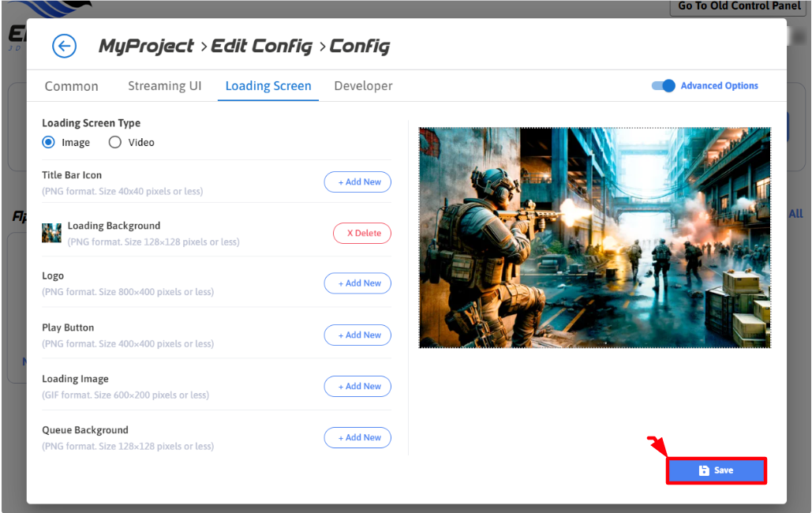Image resolution: width=812 pixels, height=513 pixels.
Task: Add new Queue Background image
Action: [357, 438]
